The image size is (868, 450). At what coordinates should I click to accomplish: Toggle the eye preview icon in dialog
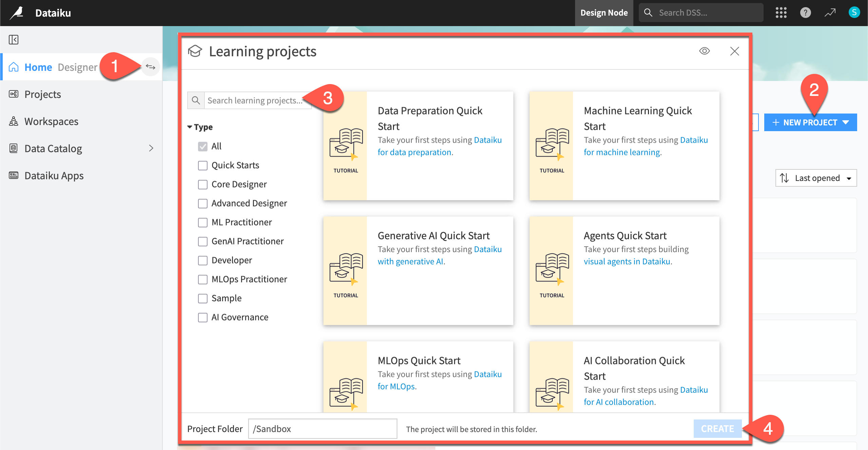704,51
